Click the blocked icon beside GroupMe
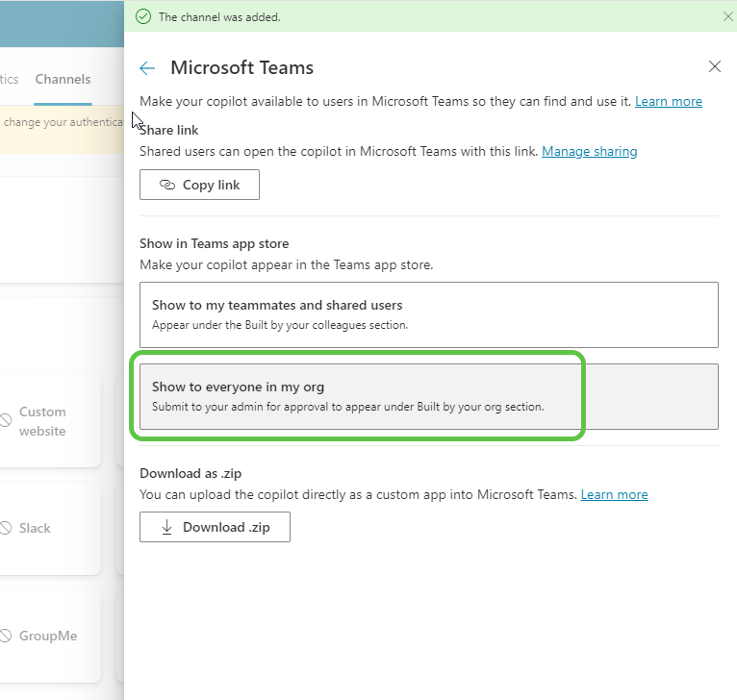737x700 pixels. pyautogui.click(x=6, y=636)
